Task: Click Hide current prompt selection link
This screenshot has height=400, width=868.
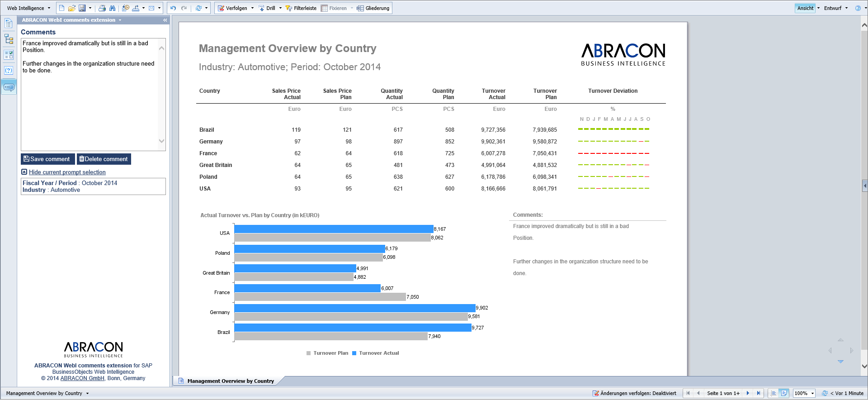Action: tap(67, 172)
